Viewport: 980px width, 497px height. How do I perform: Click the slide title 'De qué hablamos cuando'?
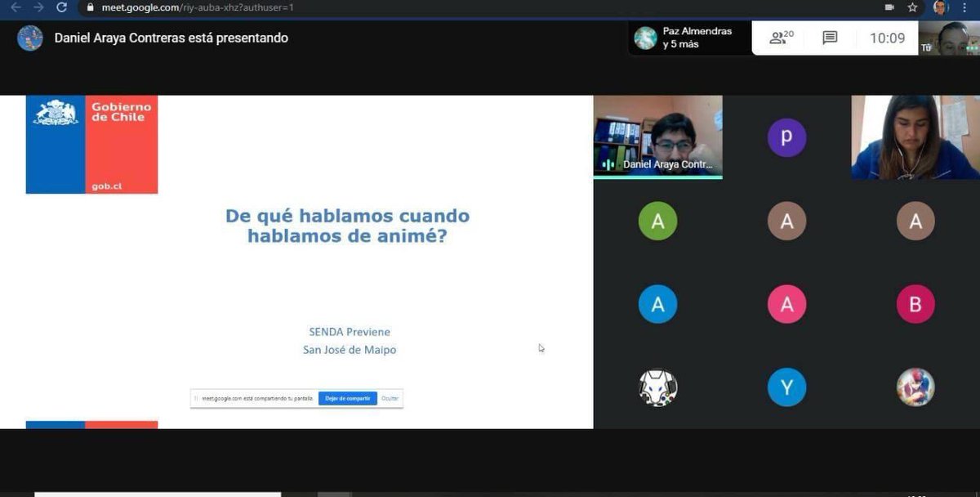[x=348, y=217]
